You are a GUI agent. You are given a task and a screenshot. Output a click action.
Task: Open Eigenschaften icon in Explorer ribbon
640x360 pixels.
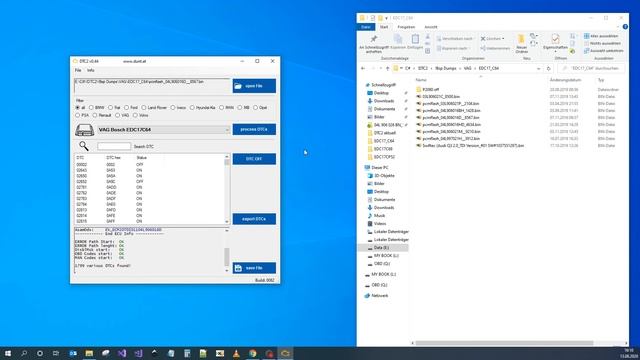[x=555, y=39]
